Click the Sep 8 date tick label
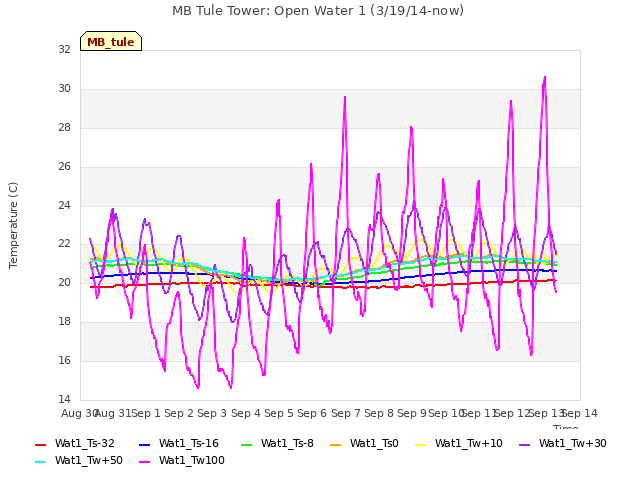The height and width of the screenshot is (480, 640). point(379,413)
